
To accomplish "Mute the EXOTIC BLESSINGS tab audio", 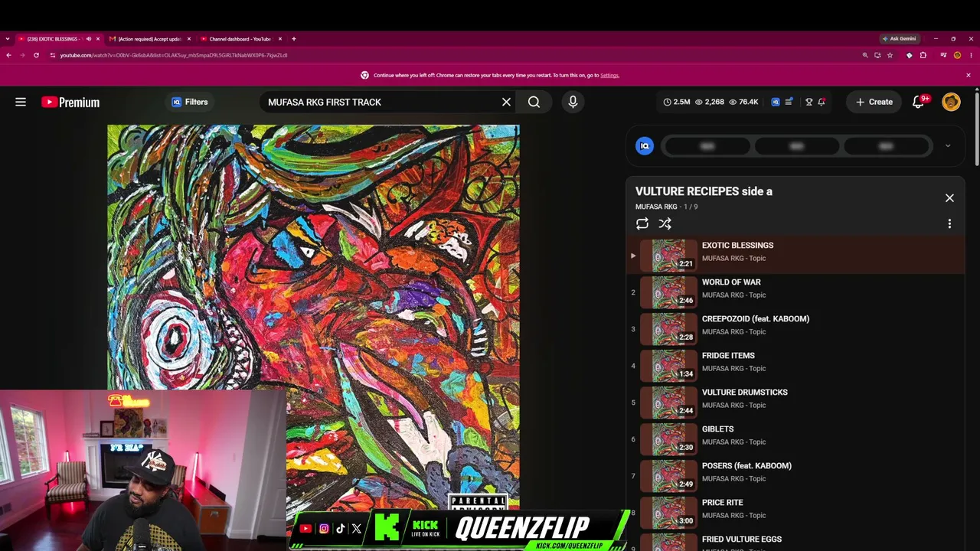I will coord(88,39).
